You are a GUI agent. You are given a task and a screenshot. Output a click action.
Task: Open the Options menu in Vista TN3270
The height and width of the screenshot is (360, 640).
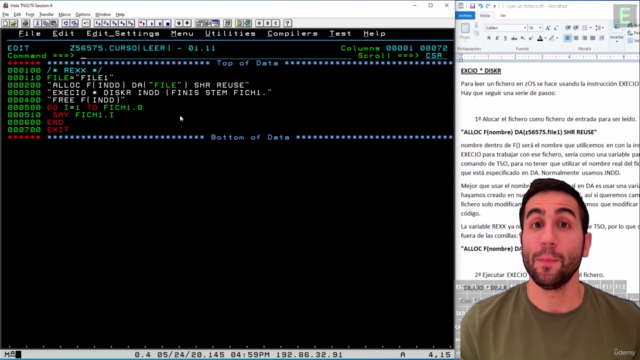pyautogui.click(x=83, y=14)
